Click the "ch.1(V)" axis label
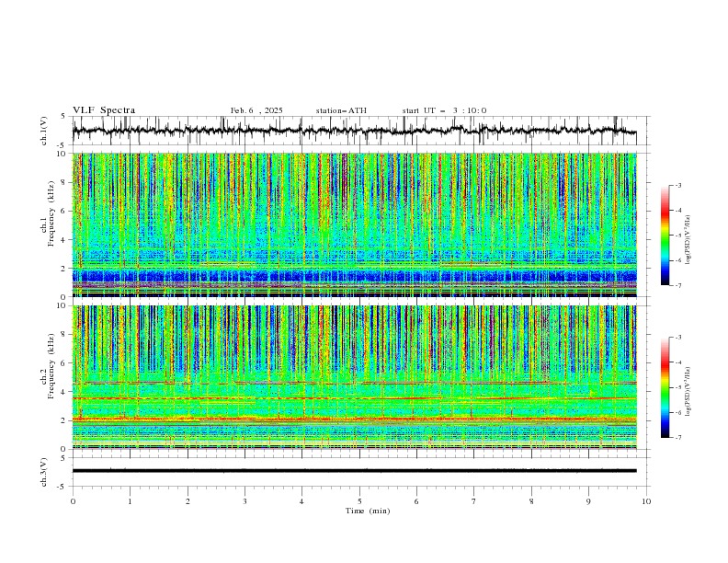The image size is (728, 563). 44,131
